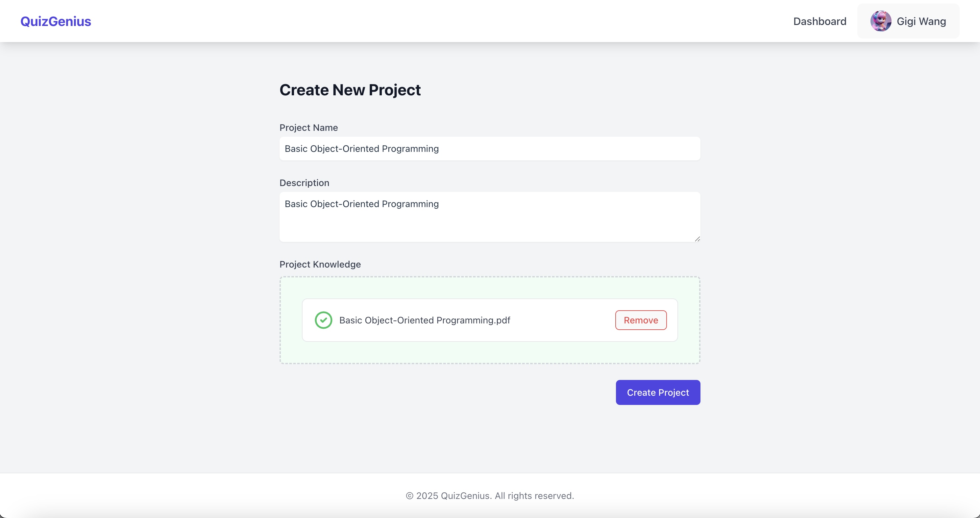Open the Gigi Wang profile menu
This screenshot has width=980, height=518.
[921, 21]
